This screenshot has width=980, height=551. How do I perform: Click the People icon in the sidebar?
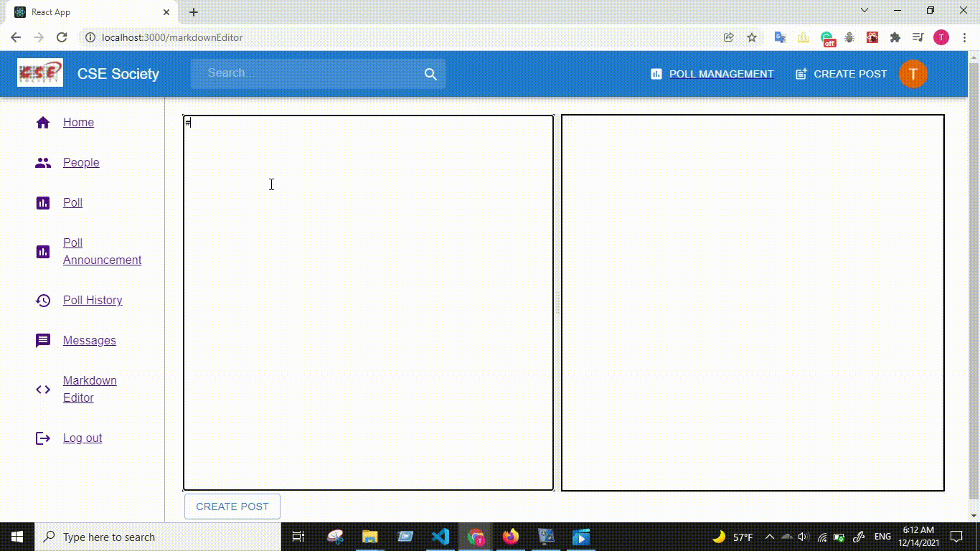(x=42, y=162)
